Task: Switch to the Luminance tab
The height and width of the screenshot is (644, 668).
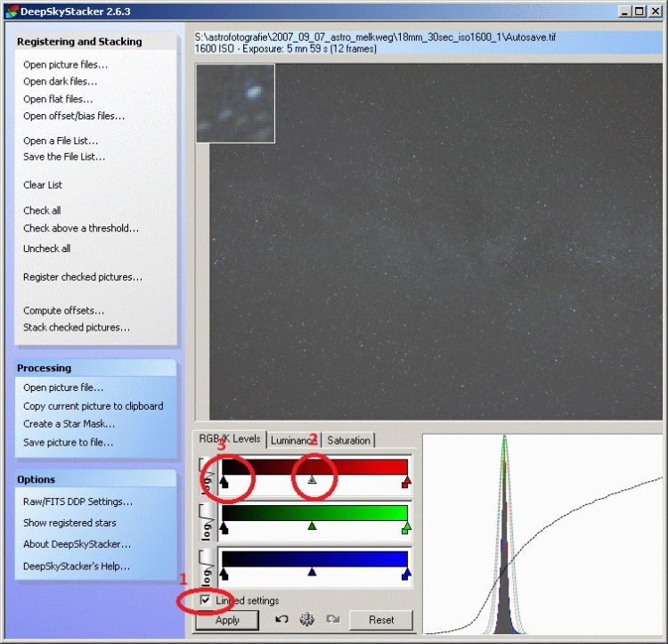Action: [294, 440]
